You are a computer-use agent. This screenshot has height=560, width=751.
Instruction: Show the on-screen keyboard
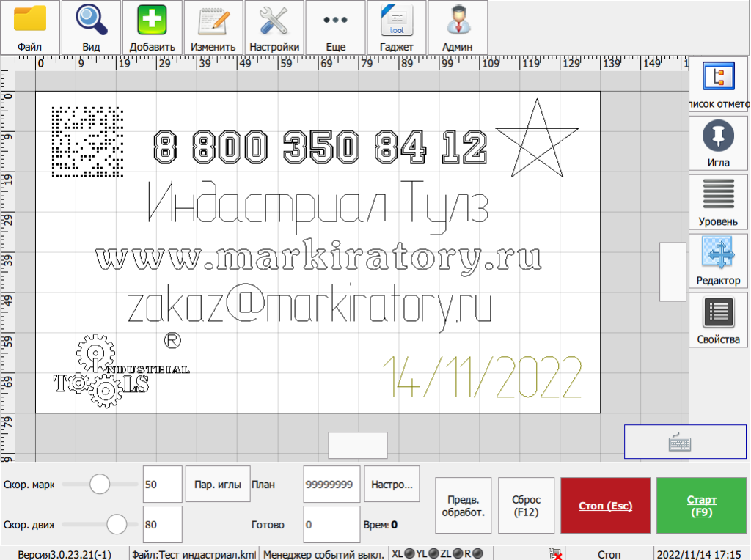coord(685,442)
